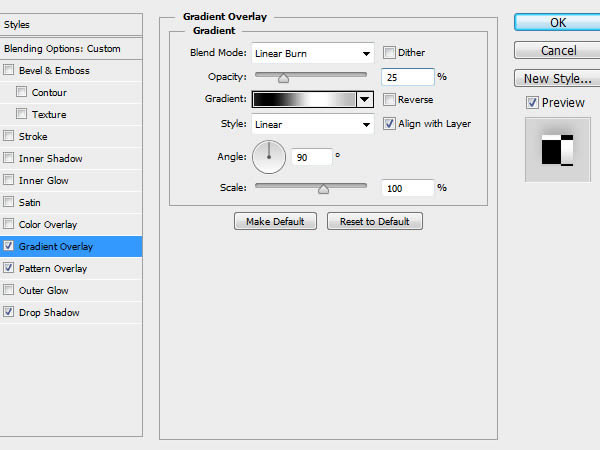600x450 pixels.
Task: Enable the Stroke effect checkbox
Action: tap(8, 136)
